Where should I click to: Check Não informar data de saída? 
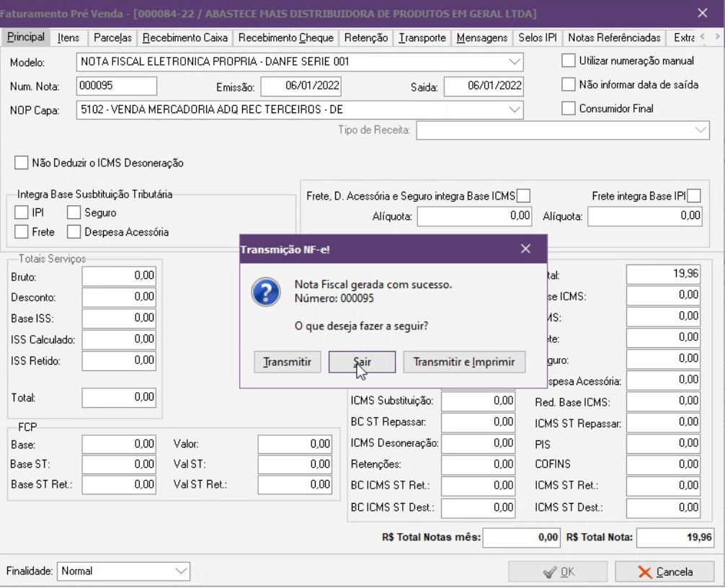(x=569, y=85)
